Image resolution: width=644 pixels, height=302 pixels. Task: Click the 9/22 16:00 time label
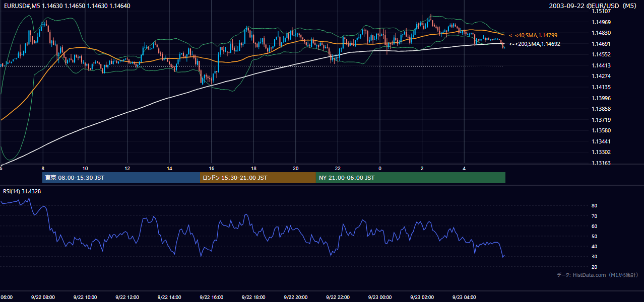(211, 297)
